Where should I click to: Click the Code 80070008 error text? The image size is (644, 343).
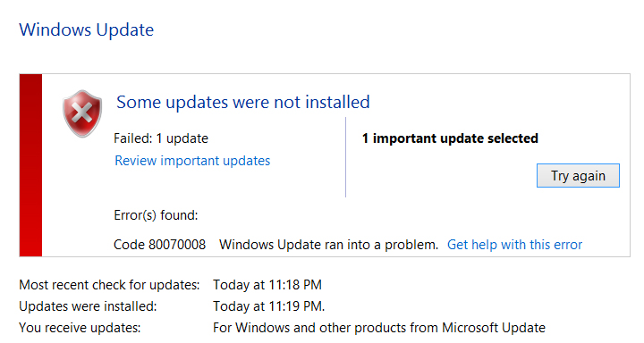pos(159,245)
